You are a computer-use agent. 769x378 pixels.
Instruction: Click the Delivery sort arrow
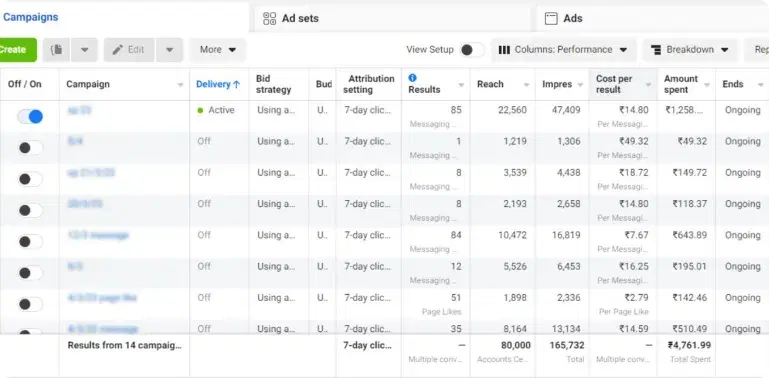pos(236,84)
